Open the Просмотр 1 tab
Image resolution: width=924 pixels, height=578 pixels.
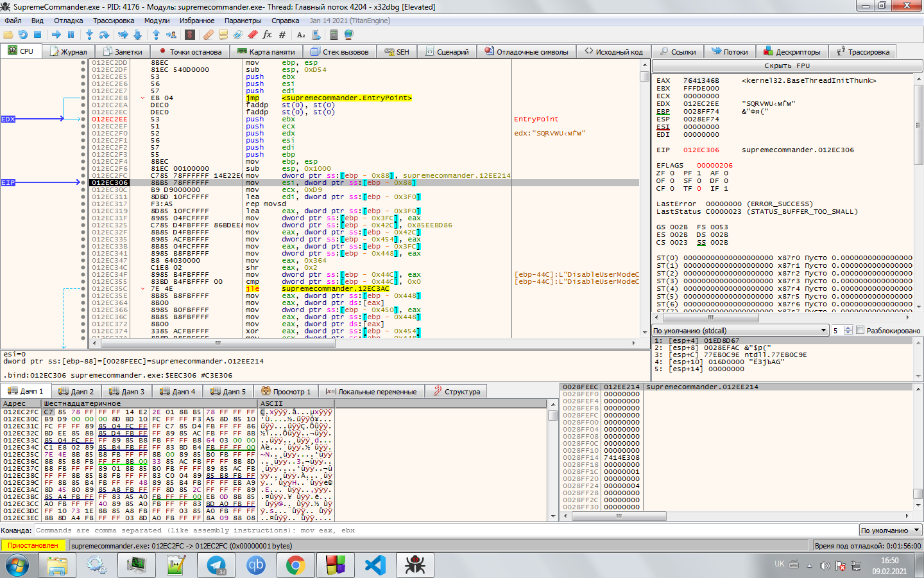click(x=286, y=391)
